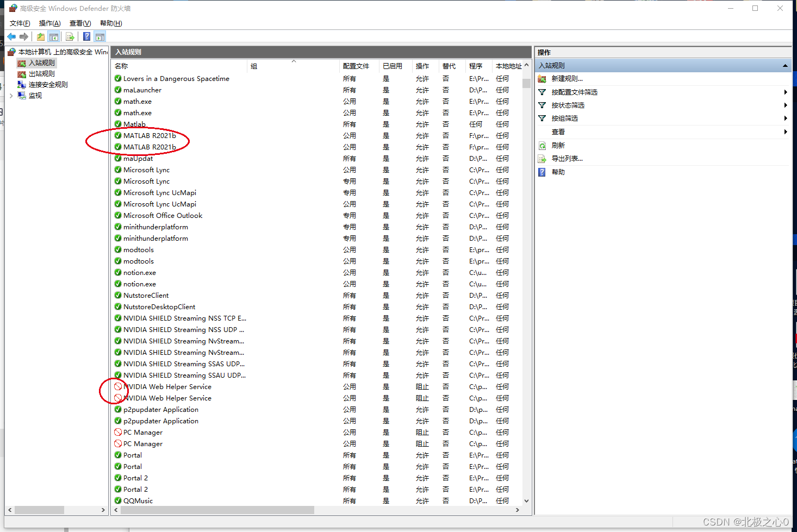797x532 pixels.
Task: Click green check icon of the NutstoreClient rule
Action: (118, 296)
